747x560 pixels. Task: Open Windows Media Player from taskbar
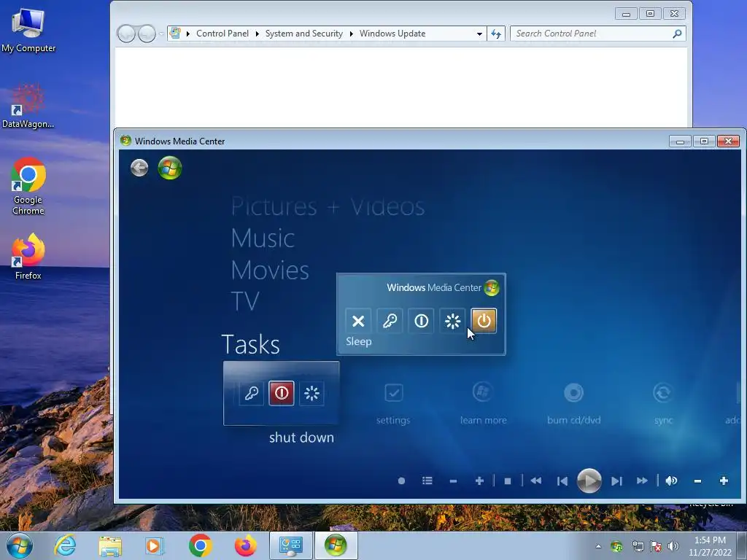pos(155,545)
